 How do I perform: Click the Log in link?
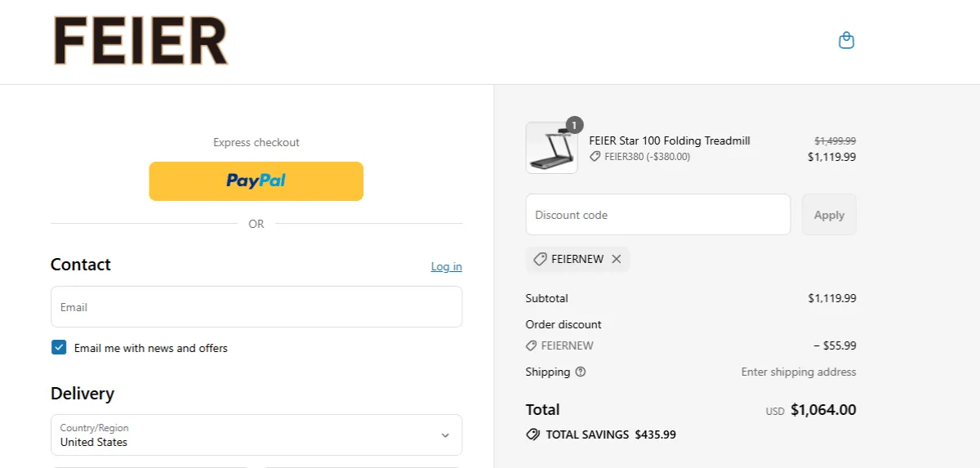click(447, 266)
